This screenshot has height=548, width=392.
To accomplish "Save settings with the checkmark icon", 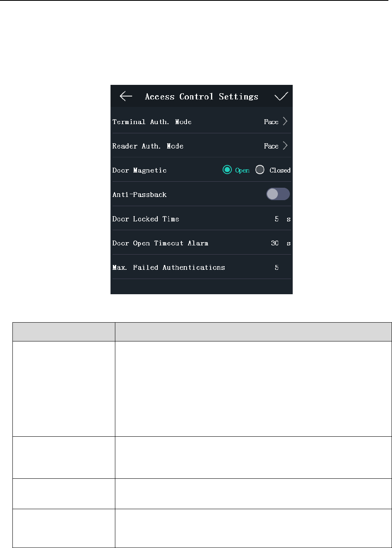I will [x=281, y=96].
